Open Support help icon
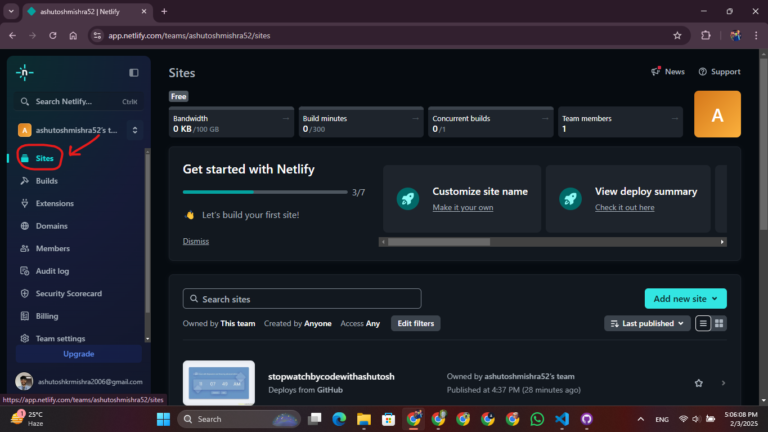The height and width of the screenshot is (432, 768). tap(702, 72)
